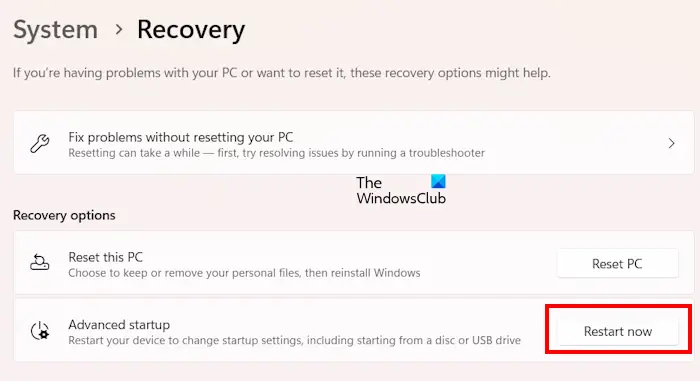Click TheWindowsClub watermark text
The height and width of the screenshot is (381, 700).
coord(400,191)
